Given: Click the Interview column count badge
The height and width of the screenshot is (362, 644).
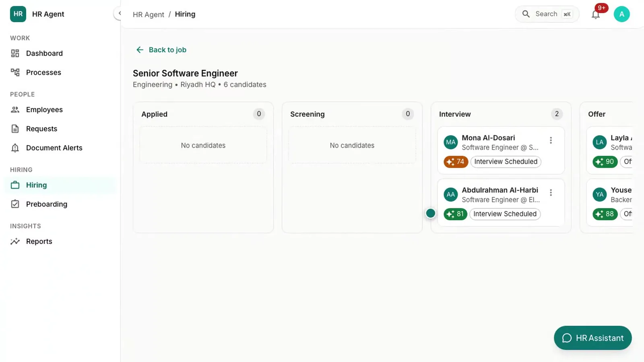Looking at the screenshot, I should [x=557, y=114].
